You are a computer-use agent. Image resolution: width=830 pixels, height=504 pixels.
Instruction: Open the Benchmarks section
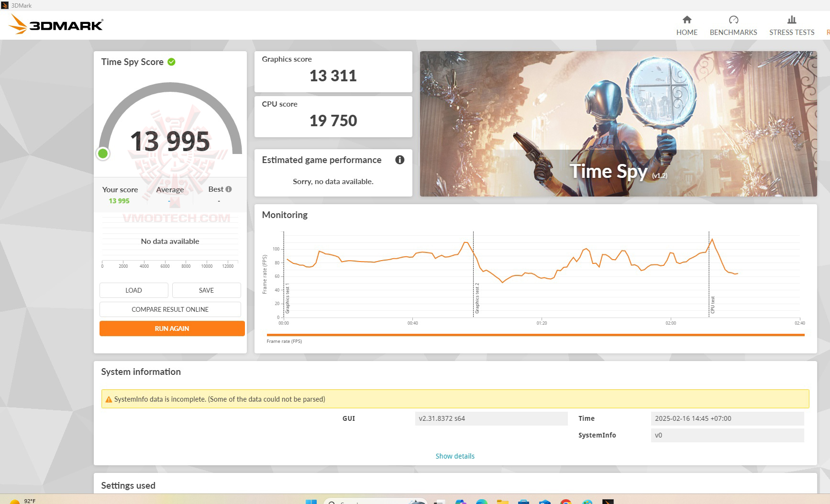(x=733, y=25)
